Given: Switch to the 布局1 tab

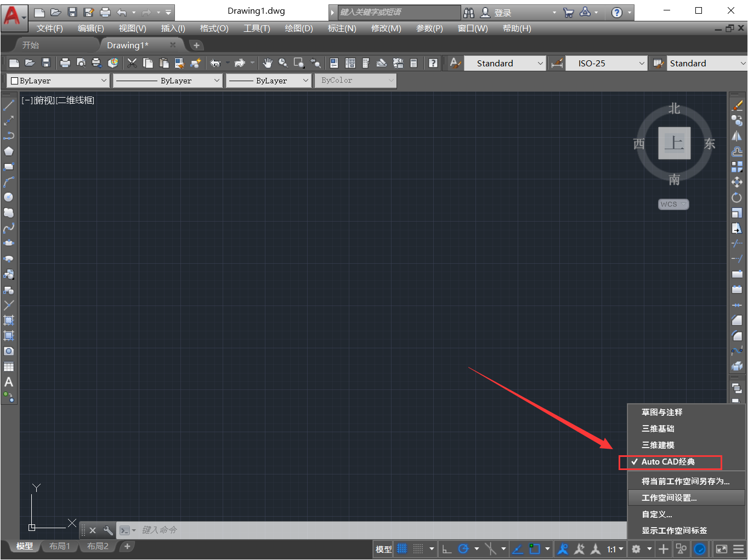Looking at the screenshot, I should click(60, 546).
